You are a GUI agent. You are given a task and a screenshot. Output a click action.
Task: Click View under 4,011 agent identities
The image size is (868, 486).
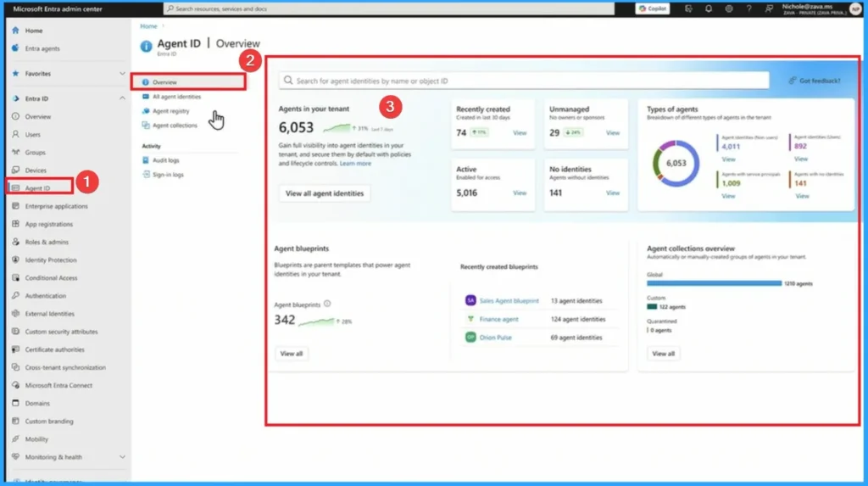point(728,159)
